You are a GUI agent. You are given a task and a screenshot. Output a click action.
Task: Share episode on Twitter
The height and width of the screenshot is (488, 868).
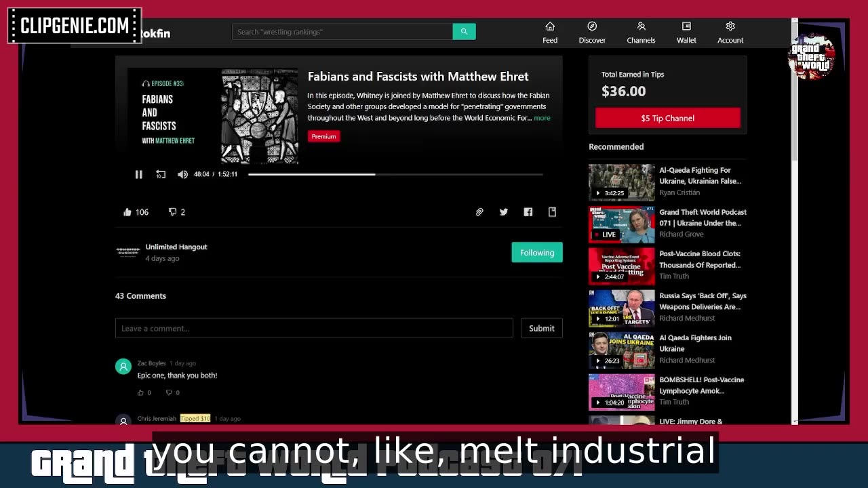pos(504,212)
